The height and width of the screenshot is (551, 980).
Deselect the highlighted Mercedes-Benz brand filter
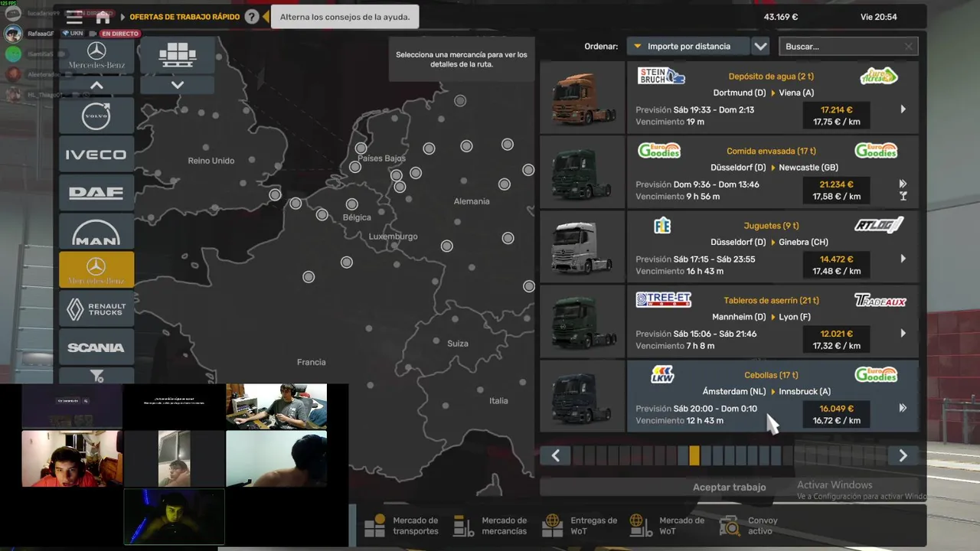(x=96, y=269)
